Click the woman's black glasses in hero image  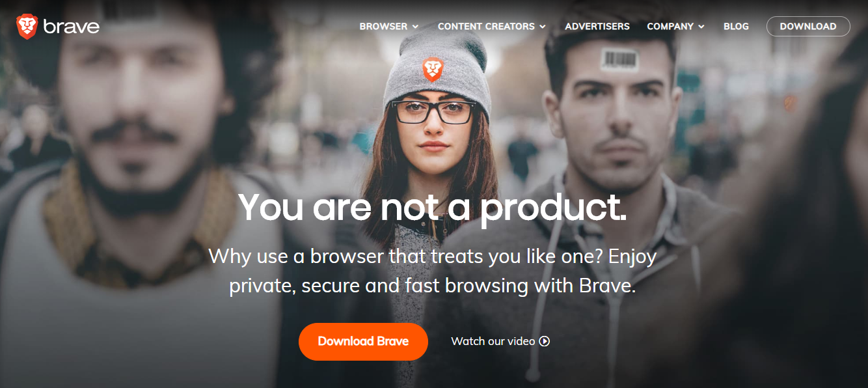[434, 112]
